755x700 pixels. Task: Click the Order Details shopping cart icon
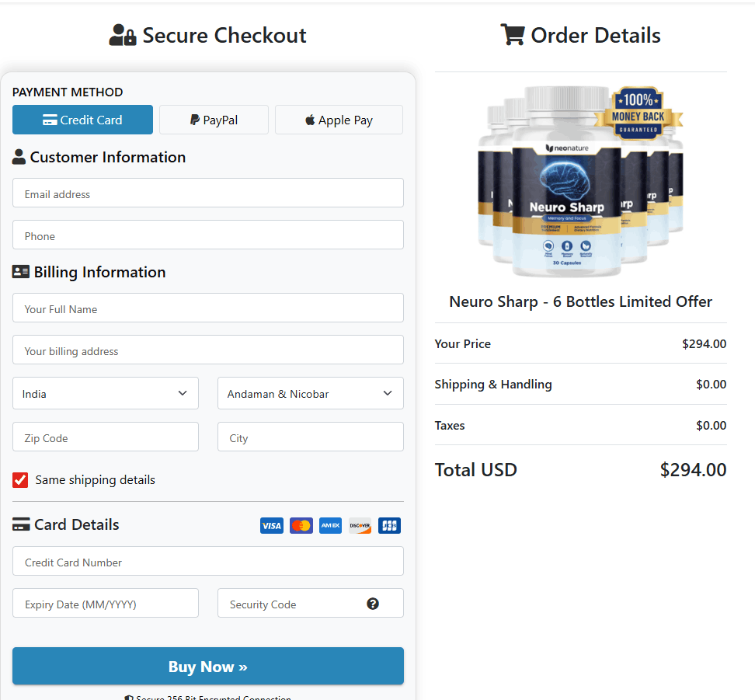[x=512, y=35]
